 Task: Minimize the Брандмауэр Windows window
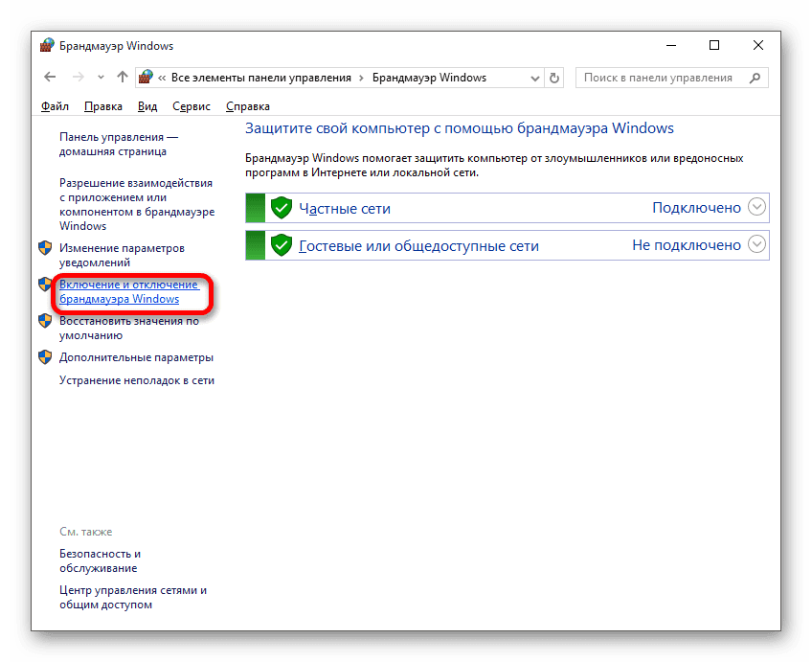(x=671, y=46)
